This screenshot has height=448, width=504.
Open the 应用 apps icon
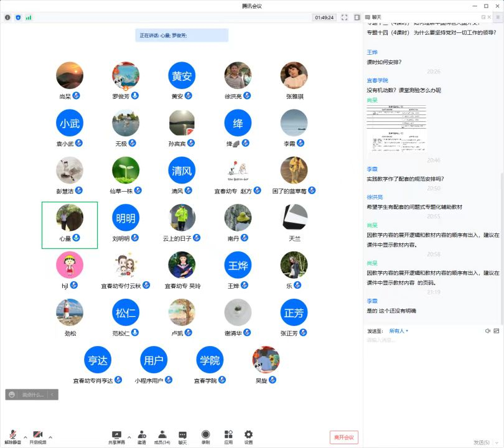[x=228, y=436]
